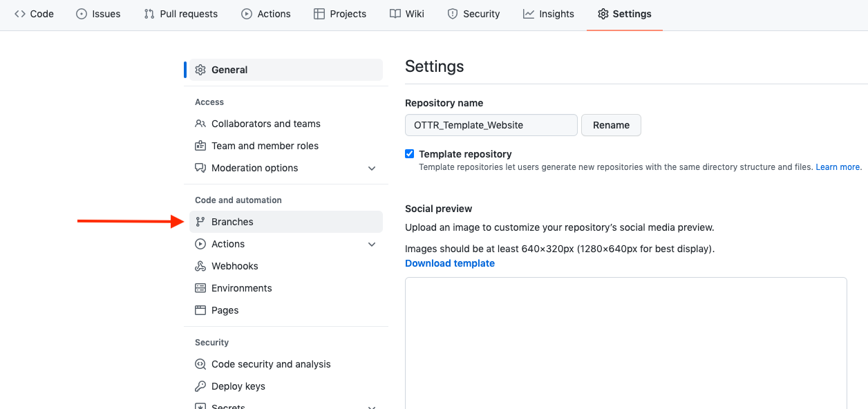Open the Actions play icon
The width and height of the screenshot is (868, 409).
pos(245,13)
